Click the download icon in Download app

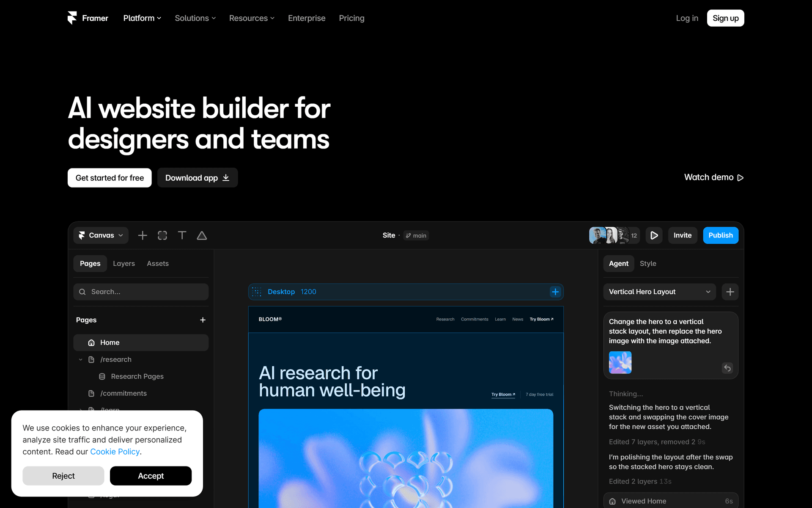(x=226, y=178)
